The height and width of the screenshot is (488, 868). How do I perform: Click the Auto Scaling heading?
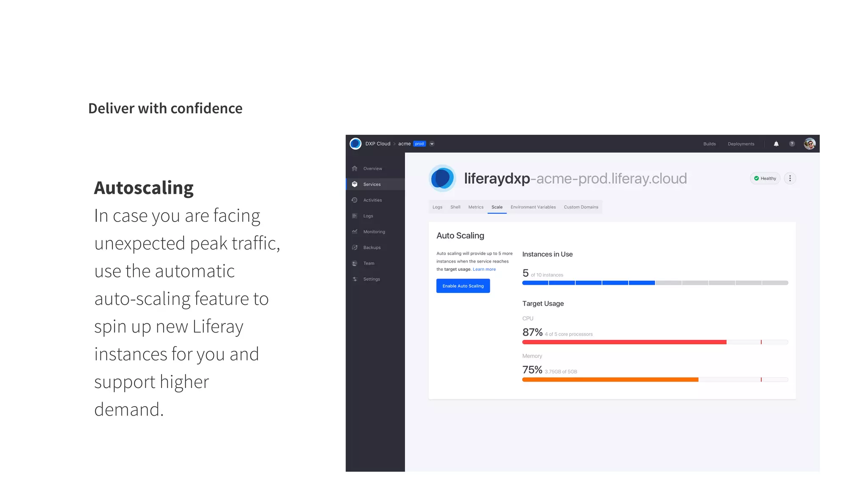460,236
